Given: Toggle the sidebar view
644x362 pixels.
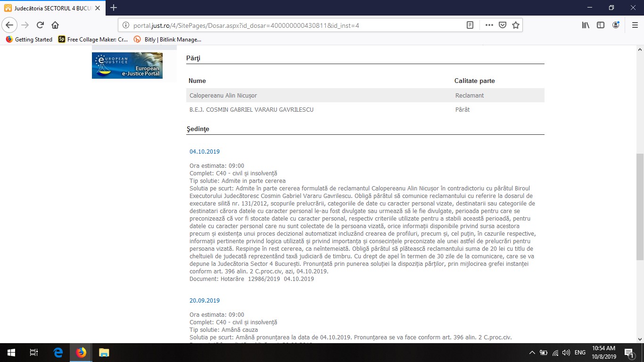Looking at the screenshot, I should 601,25.
